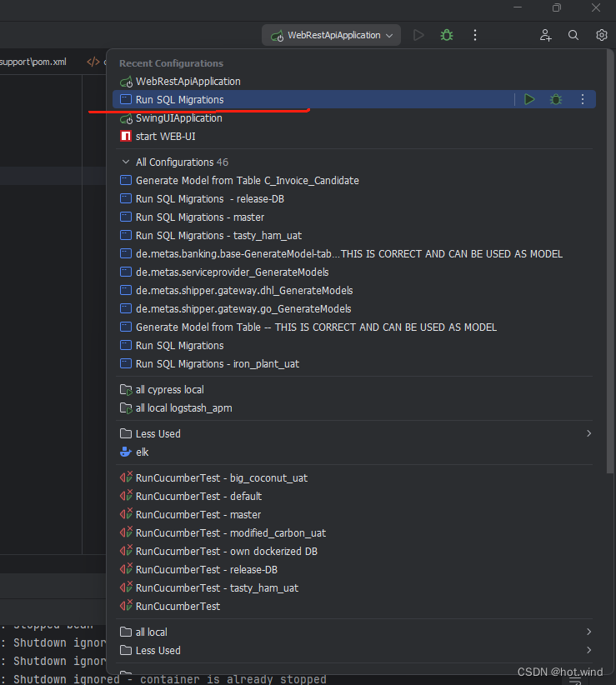Select RunCucumberTest - master
616x685 pixels.
354,515
